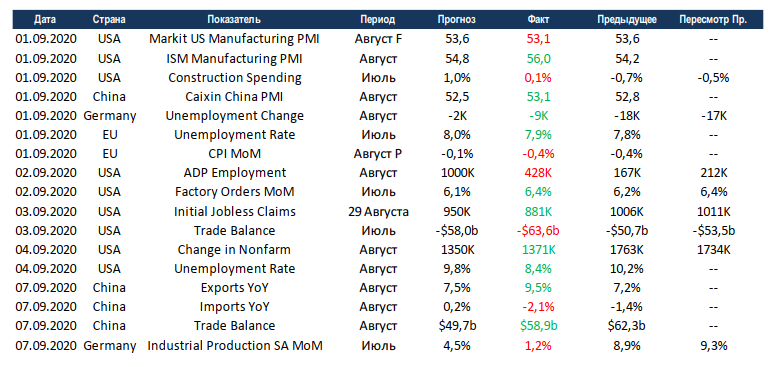Screen dimensions: 775x367
Task: Click the green $58,9b fact value
Action: coord(539,326)
